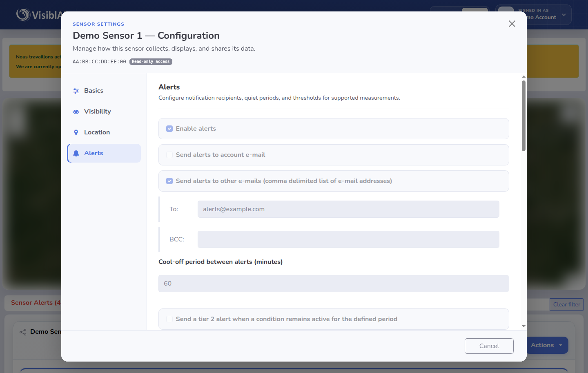The width and height of the screenshot is (588, 373).
Task: Click the eye icon beside Visibility
Action: tap(76, 112)
